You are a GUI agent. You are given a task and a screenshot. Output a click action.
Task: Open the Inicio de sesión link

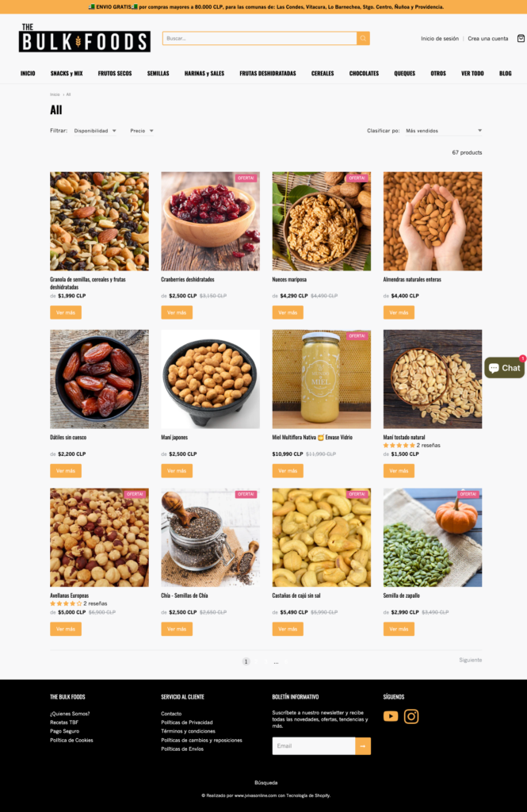(440, 38)
